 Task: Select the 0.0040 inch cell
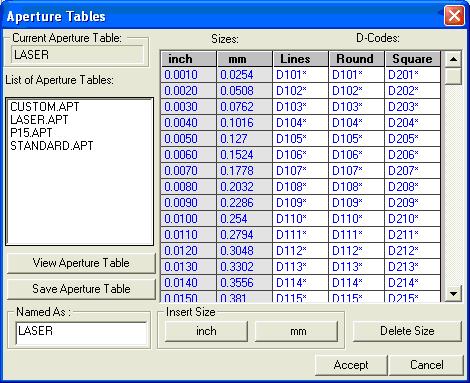coord(189,123)
